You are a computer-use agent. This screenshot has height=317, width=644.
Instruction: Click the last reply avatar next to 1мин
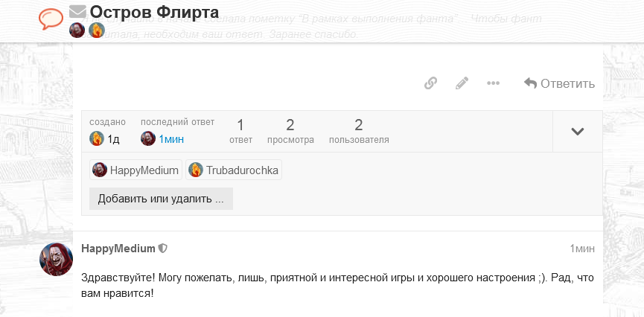(148, 139)
